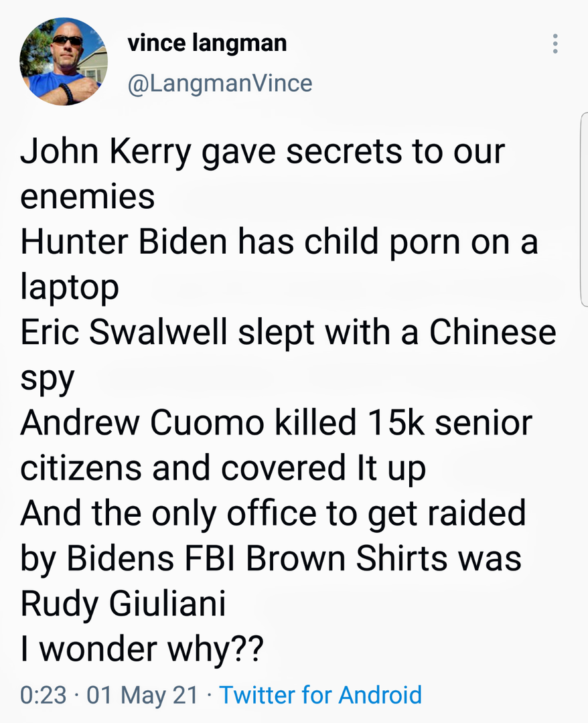
Task: Click the line starting "Eric Swalwell"
Action: 288,333
